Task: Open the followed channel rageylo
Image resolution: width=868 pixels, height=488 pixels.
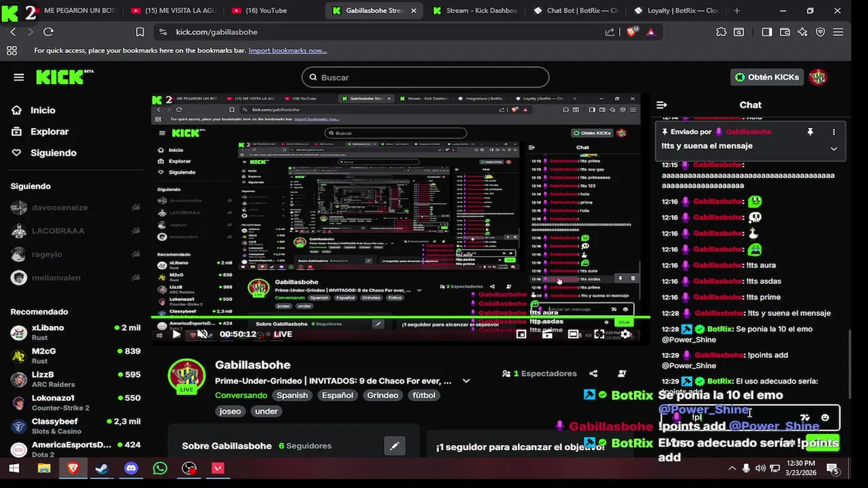Action: (75, 254)
